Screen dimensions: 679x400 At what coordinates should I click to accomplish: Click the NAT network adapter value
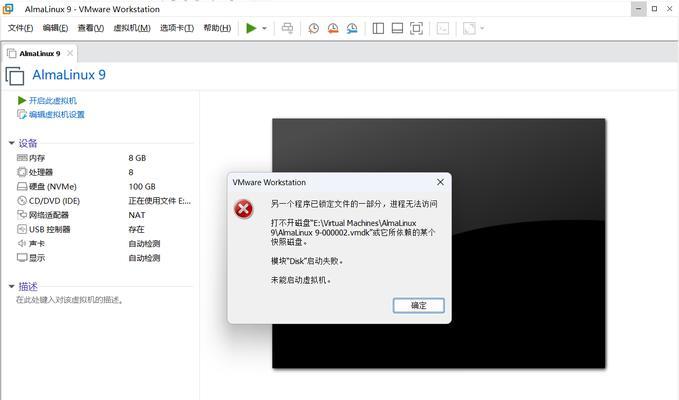(x=137, y=215)
